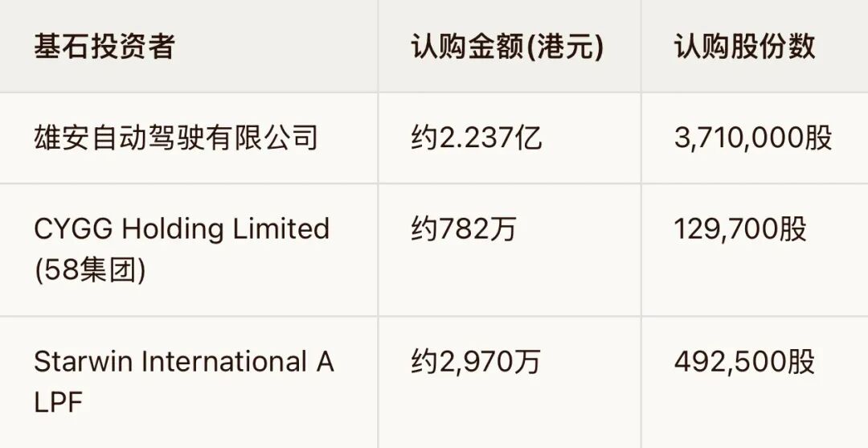Click CYGG Holding Limited text

point(182,229)
